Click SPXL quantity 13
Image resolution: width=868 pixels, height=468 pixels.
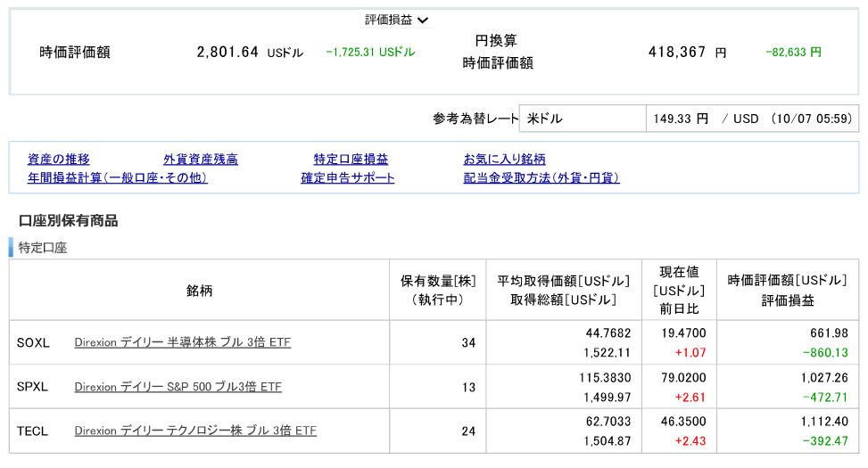click(x=468, y=387)
